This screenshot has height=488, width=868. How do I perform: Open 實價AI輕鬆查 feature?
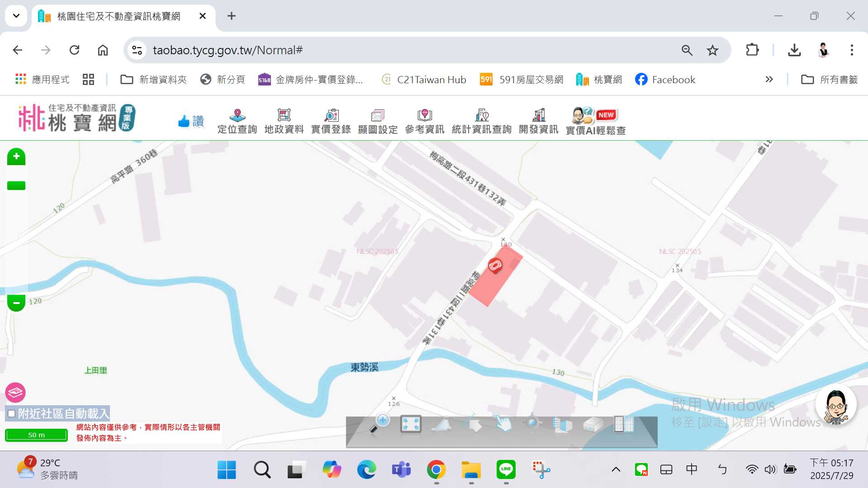[595, 121]
